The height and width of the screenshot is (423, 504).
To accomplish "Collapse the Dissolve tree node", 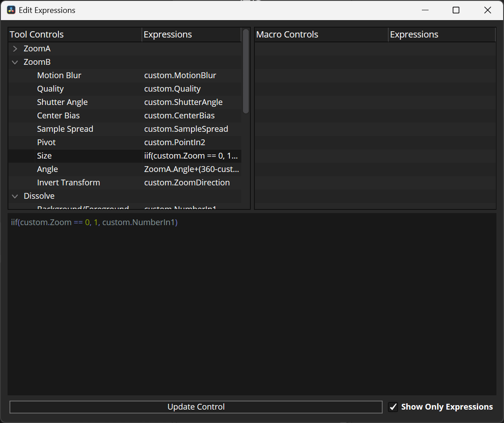I will click(x=15, y=196).
